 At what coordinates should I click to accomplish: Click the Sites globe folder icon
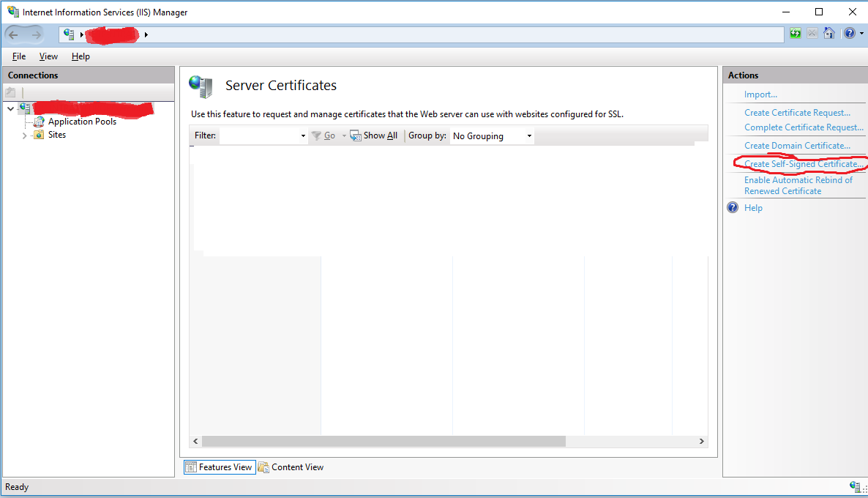click(x=39, y=135)
